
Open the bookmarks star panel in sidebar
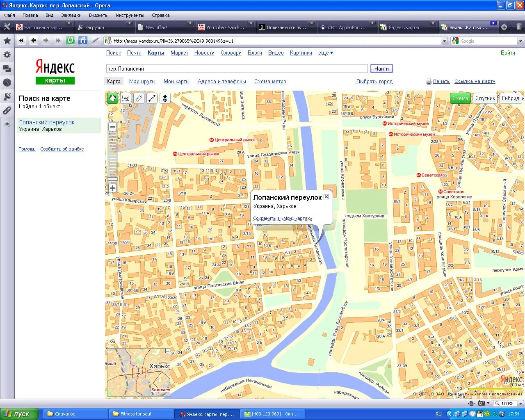[7, 41]
